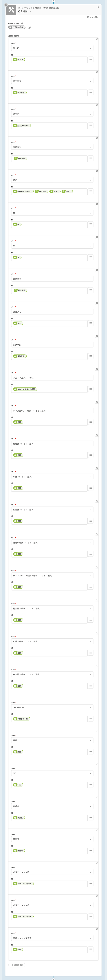The width and height of the screenshot is (107, 980).
Task: Open the フルフィルメント状況 key dropdown
Action: (52, 378)
